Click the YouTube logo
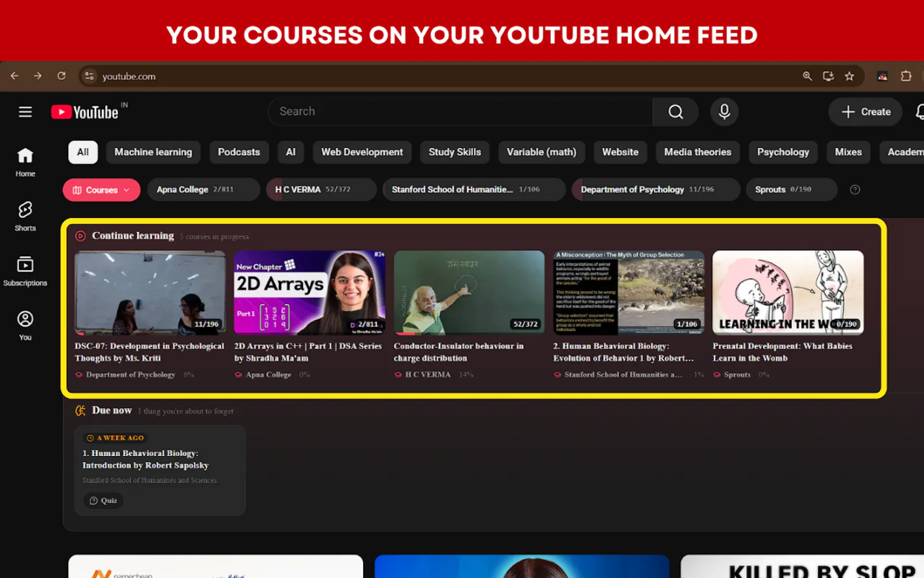The image size is (924, 578). point(85,112)
